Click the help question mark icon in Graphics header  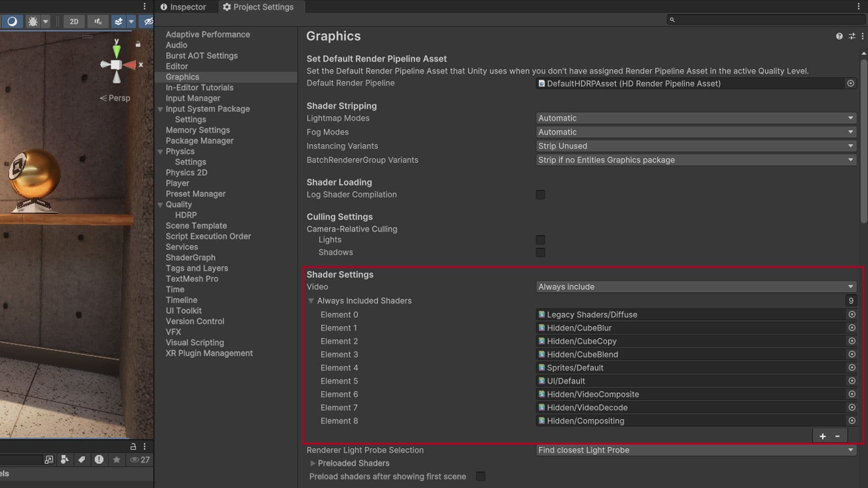[x=840, y=36]
